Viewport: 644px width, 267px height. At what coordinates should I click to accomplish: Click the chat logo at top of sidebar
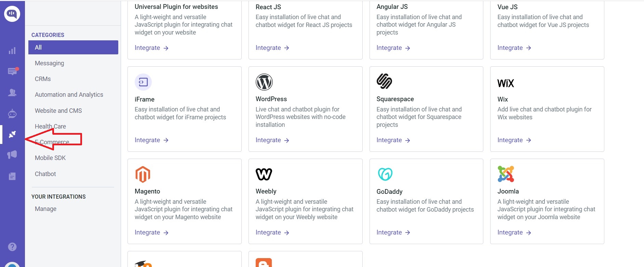tap(12, 14)
